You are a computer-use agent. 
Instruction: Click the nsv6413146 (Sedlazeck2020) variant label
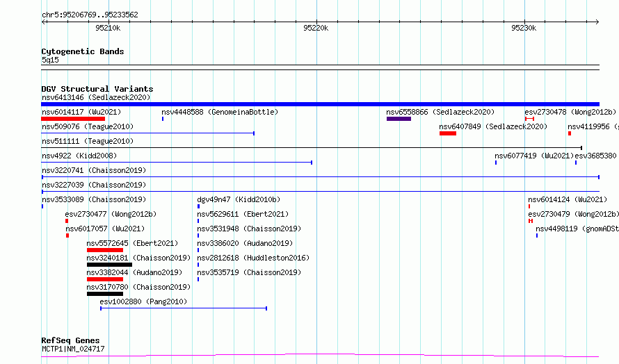(x=96, y=97)
